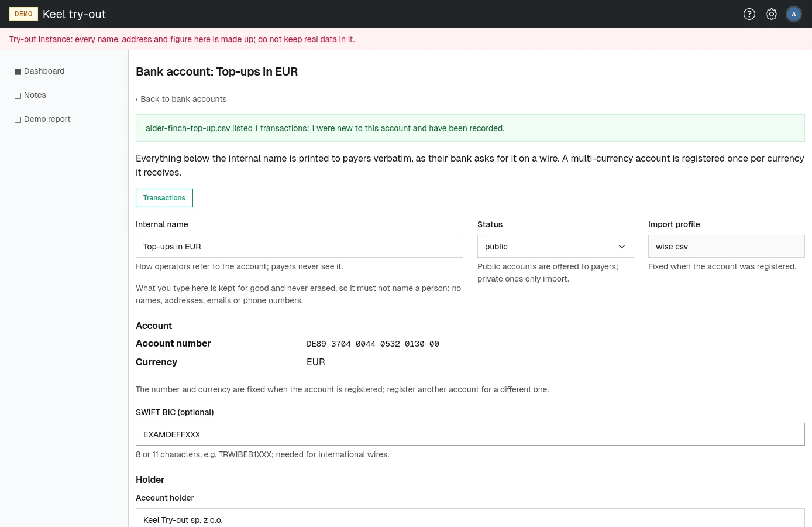Screen dimensions: 812x527
Task: Click the DEMO badge in header
Action: coord(23,14)
